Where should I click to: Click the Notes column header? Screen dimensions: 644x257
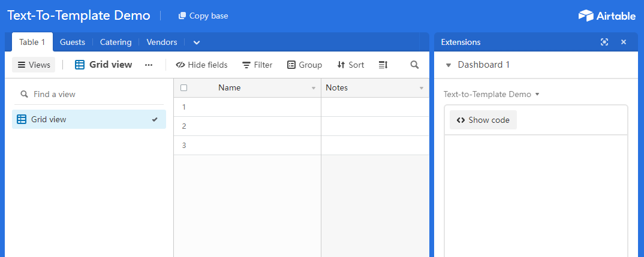pyautogui.click(x=375, y=88)
